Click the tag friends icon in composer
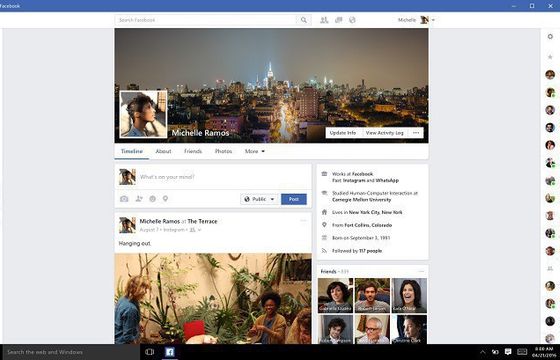560x360 pixels. pyautogui.click(x=139, y=199)
